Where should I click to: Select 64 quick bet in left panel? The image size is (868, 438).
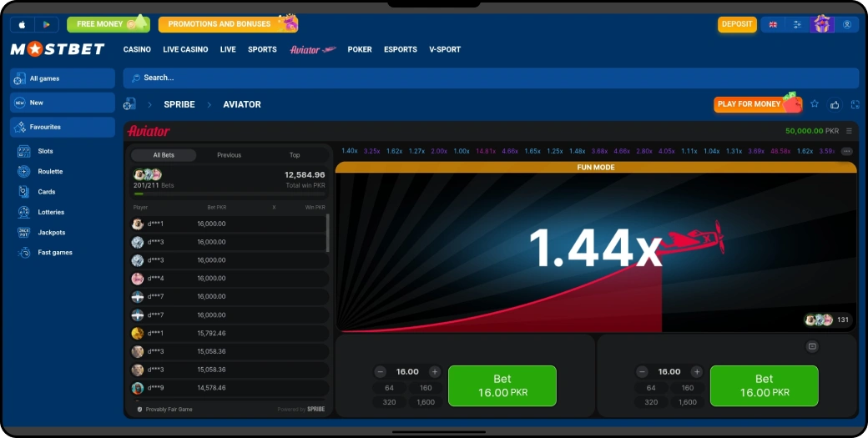[389, 388]
